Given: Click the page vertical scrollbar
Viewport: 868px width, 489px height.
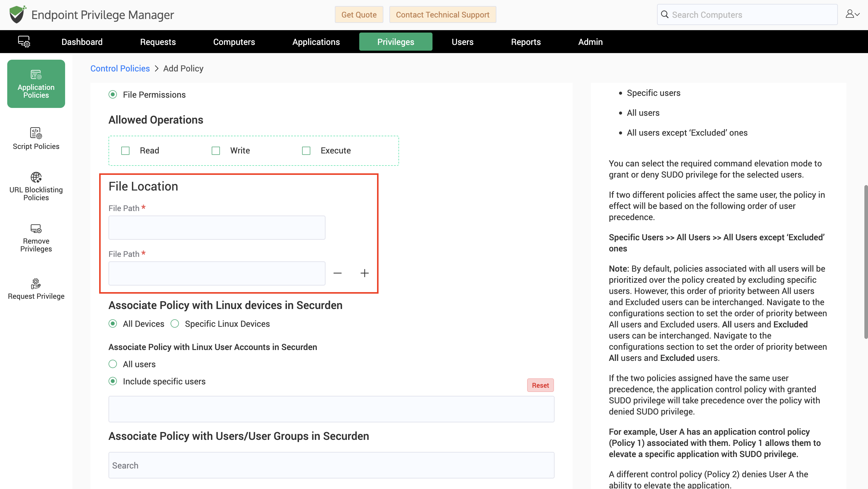Looking at the screenshot, I should tap(865, 261).
